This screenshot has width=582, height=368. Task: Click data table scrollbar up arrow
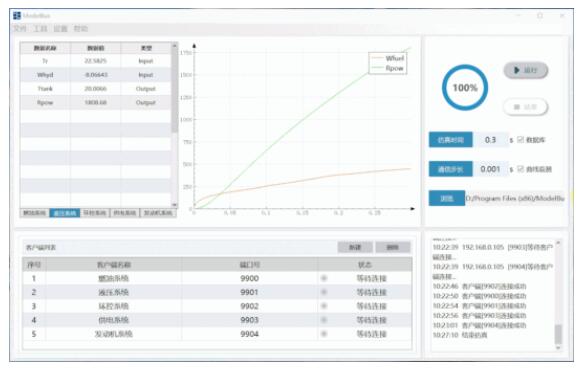coord(174,45)
